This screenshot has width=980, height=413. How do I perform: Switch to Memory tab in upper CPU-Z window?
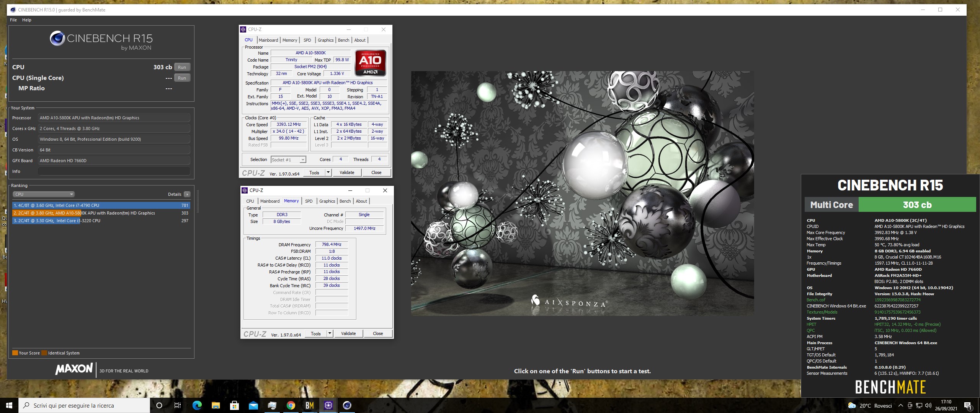click(x=290, y=40)
